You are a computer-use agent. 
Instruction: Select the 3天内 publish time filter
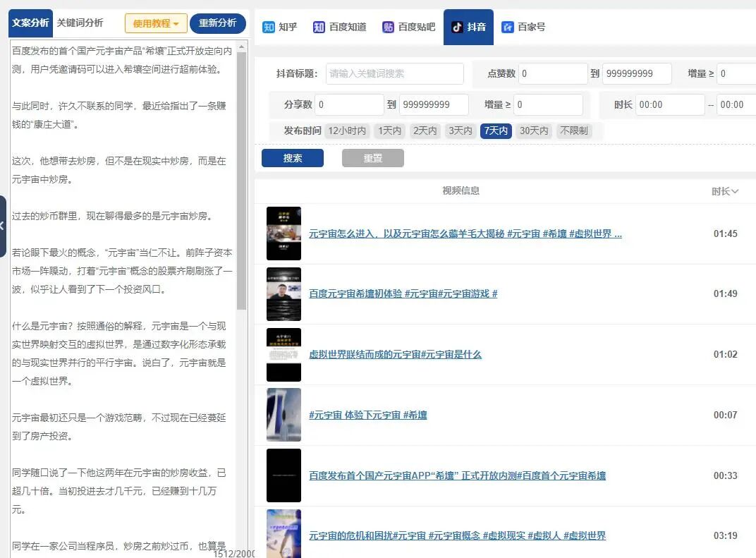tap(461, 131)
